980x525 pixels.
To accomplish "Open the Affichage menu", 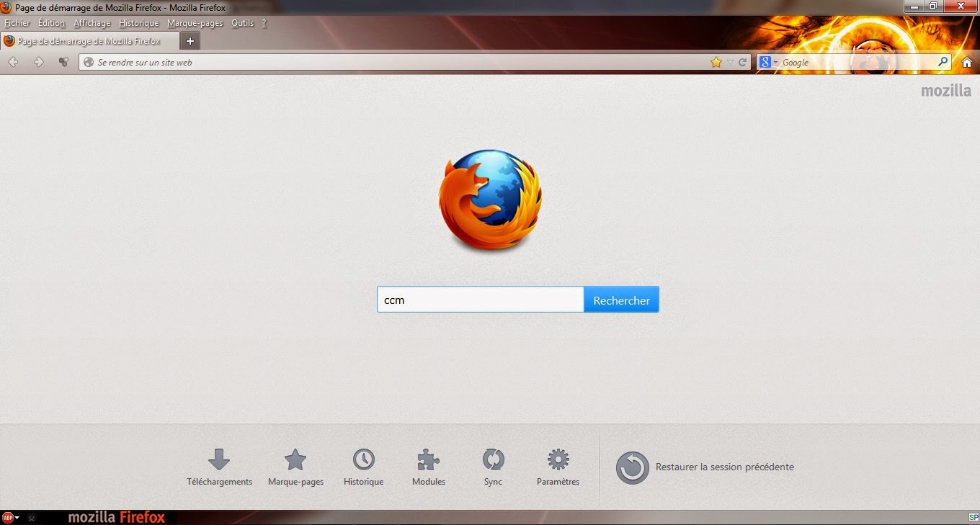I will [92, 23].
